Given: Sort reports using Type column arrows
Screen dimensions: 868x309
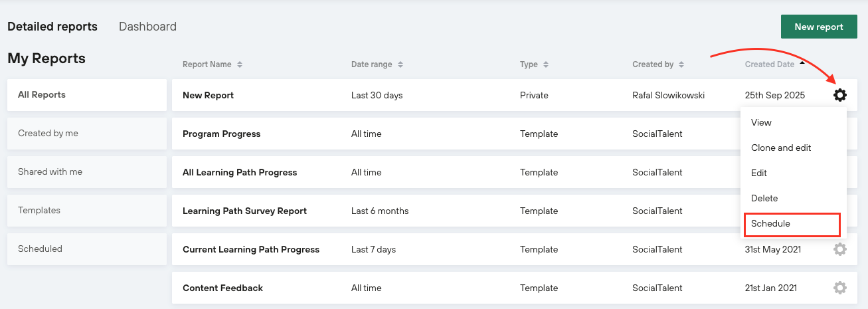Looking at the screenshot, I should (x=546, y=64).
